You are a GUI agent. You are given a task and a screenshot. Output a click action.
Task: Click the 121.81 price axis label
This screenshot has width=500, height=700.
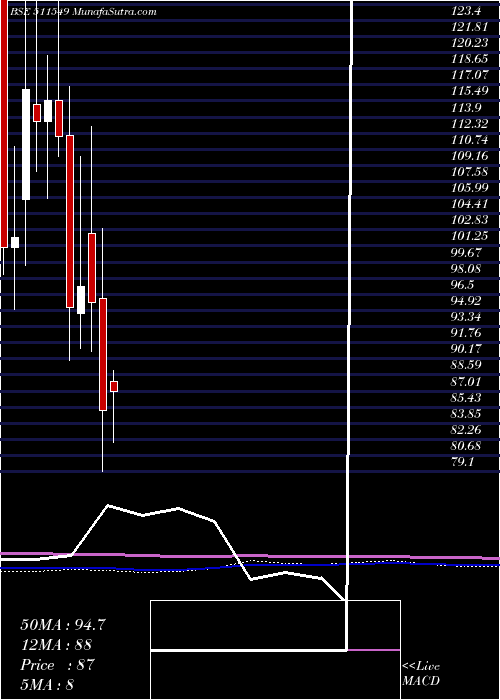(x=469, y=28)
